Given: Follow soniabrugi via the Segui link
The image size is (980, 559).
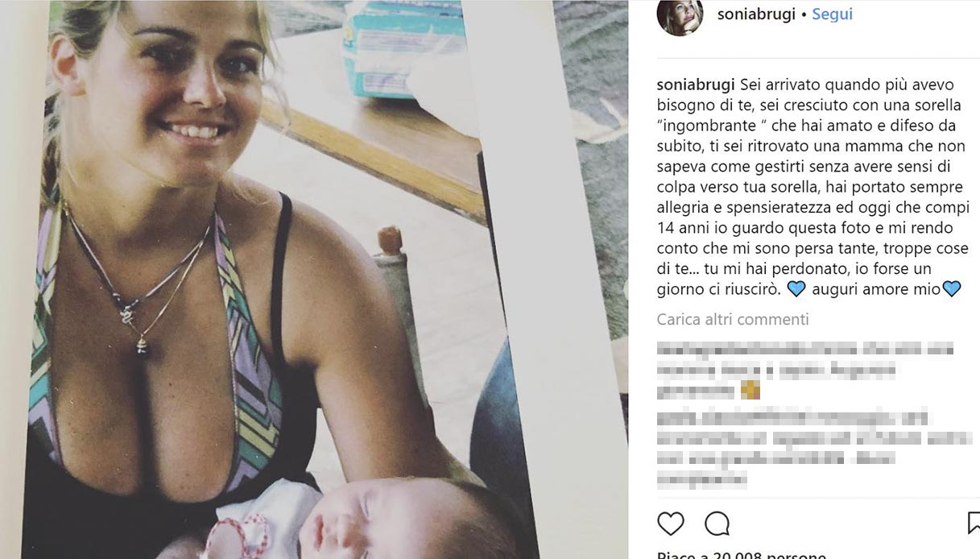Looking at the screenshot, I should pyautogui.click(x=832, y=14).
